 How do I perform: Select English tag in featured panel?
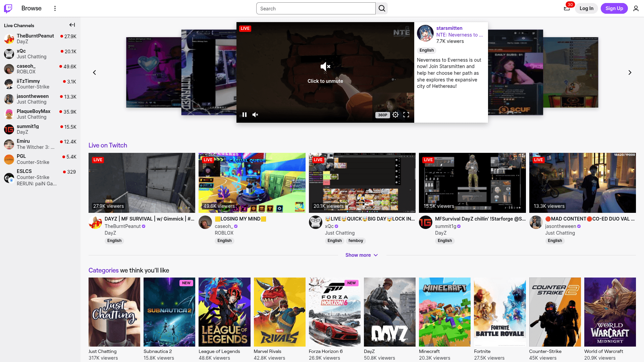(x=427, y=50)
